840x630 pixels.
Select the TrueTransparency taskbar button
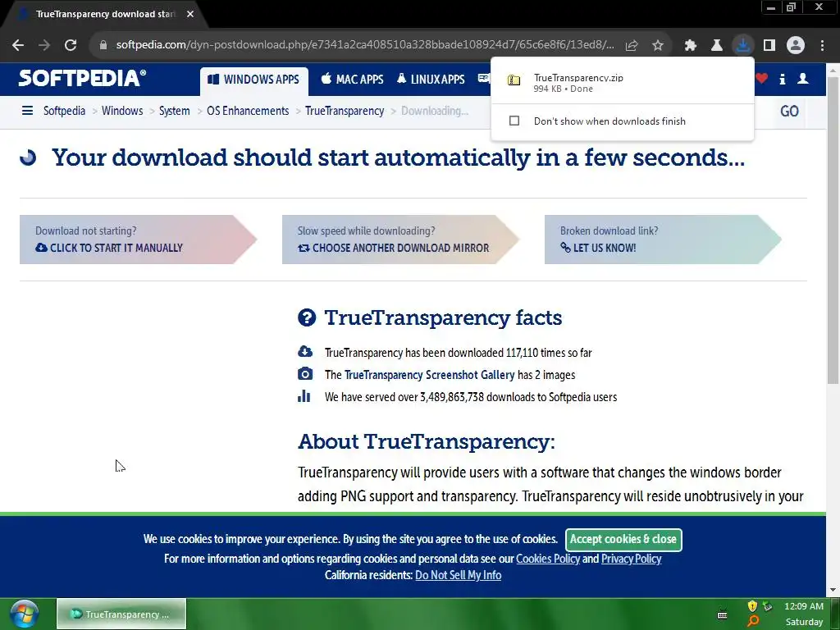(x=121, y=614)
